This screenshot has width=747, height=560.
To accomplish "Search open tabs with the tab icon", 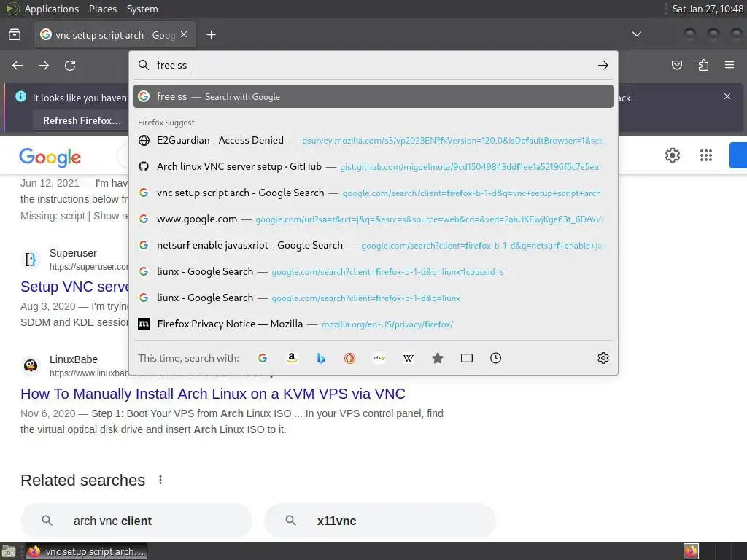I will click(467, 358).
